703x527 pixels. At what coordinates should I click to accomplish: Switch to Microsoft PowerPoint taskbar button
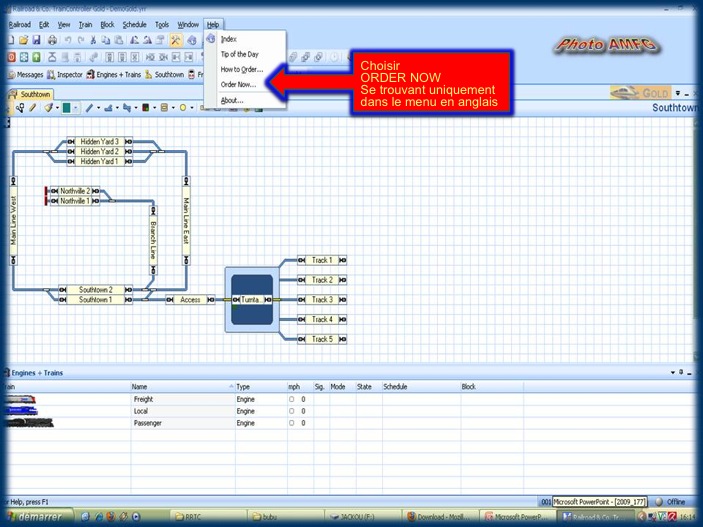coord(517,517)
